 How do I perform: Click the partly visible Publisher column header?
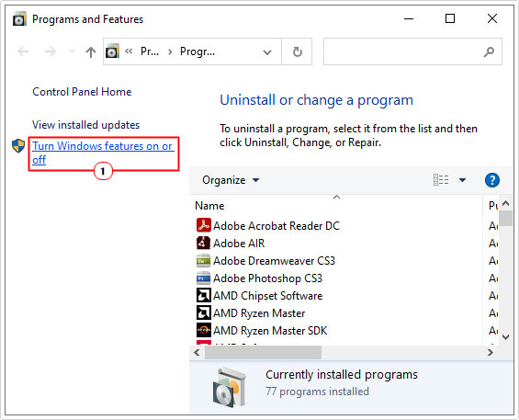pos(493,206)
